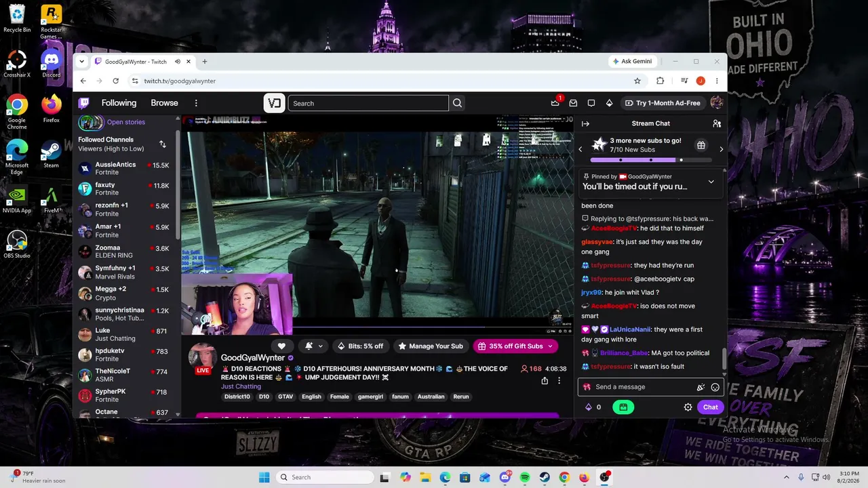This screenshot has width=868, height=488.
Task: Click the green channel points rewards icon
Action: pos(623,407)
